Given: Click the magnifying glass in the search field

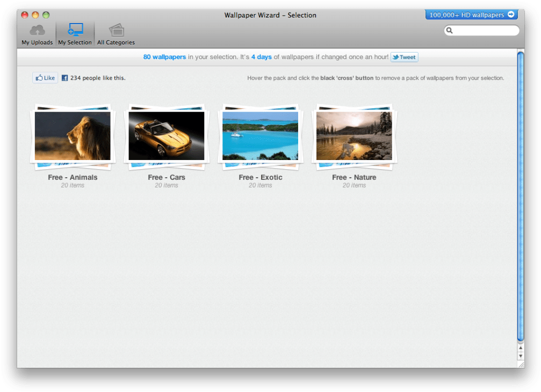Looking at the screenshot, I should [450, 31].
